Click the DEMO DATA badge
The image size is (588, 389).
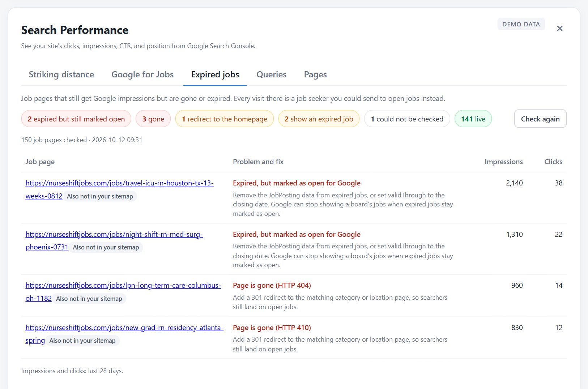pyautogui.click(x=521, y=24)
